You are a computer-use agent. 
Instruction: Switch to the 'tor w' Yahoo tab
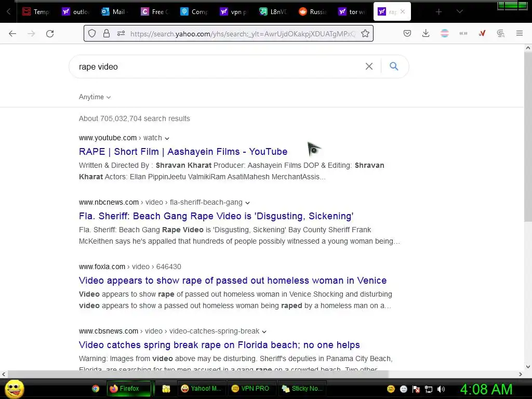(x=352, y=11)
